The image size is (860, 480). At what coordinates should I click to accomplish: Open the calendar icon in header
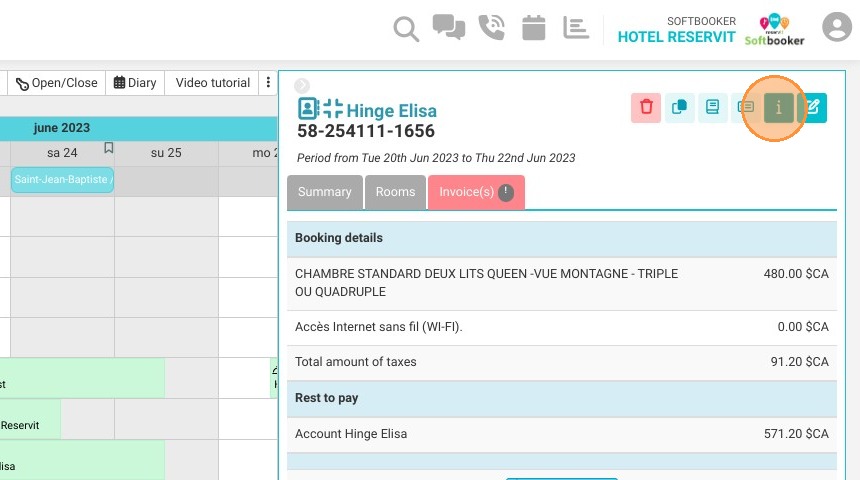point(534,27)
